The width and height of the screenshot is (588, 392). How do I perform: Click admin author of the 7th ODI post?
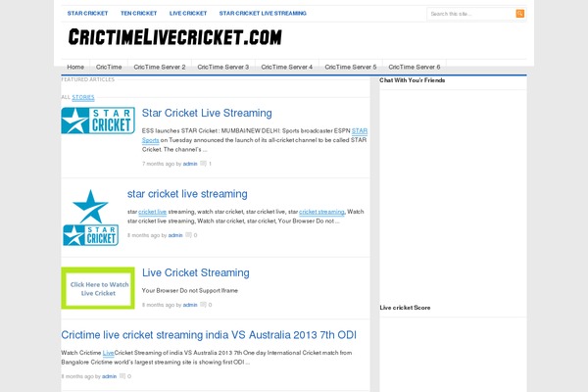(x=109, y=376)
